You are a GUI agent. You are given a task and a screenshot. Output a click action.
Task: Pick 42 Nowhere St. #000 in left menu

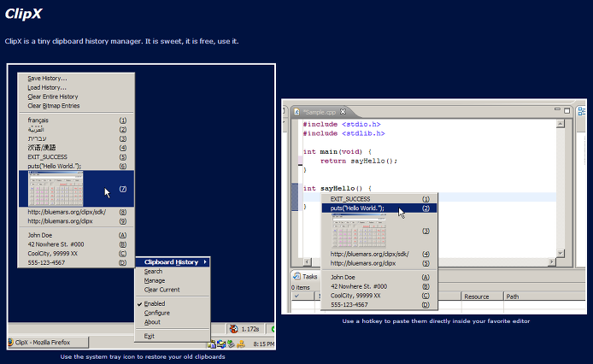(x=76, y=244)
